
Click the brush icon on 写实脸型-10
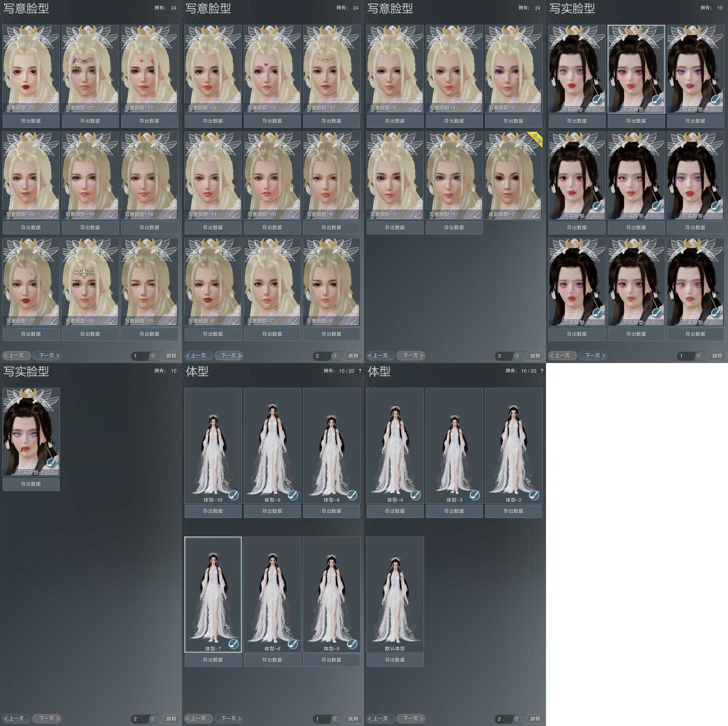[x=598, y=100]
